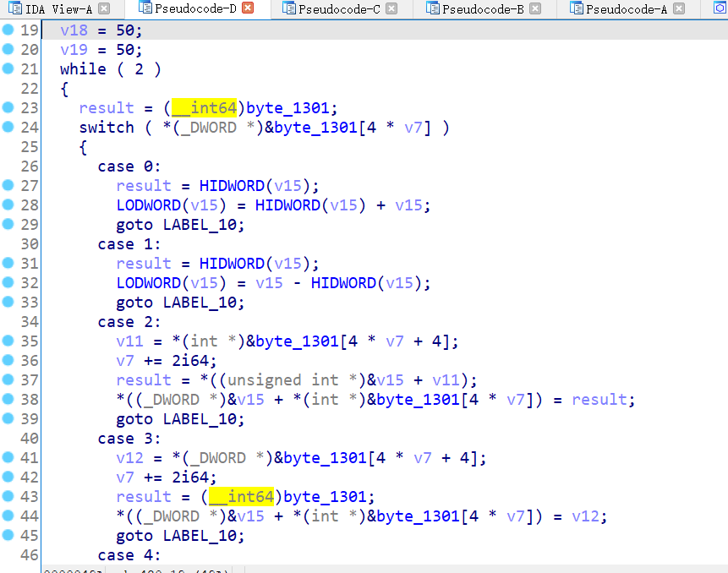Select variable v18 on line 19
This screenshot has width=728, height=573.
coord(71,30)
